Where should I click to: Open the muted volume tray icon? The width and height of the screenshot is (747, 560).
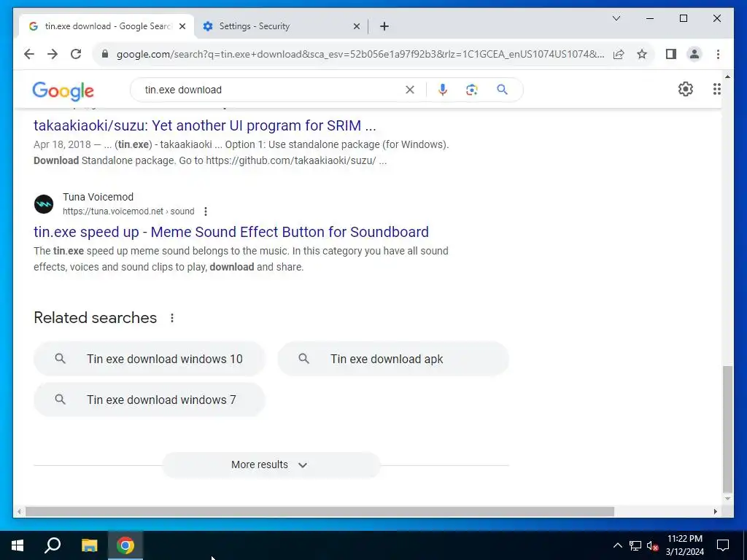(653, 545)
